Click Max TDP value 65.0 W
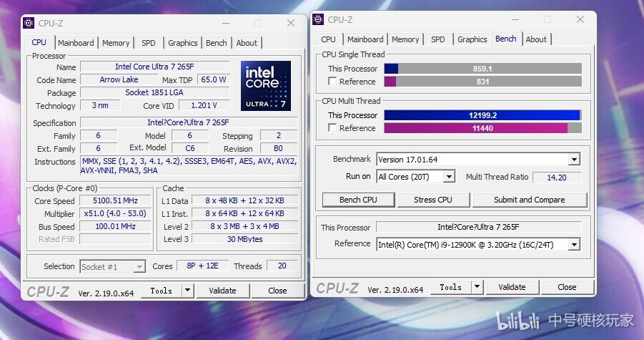Image resolution: width=644 pixels, height=340 pixels. tap(213, 79)
